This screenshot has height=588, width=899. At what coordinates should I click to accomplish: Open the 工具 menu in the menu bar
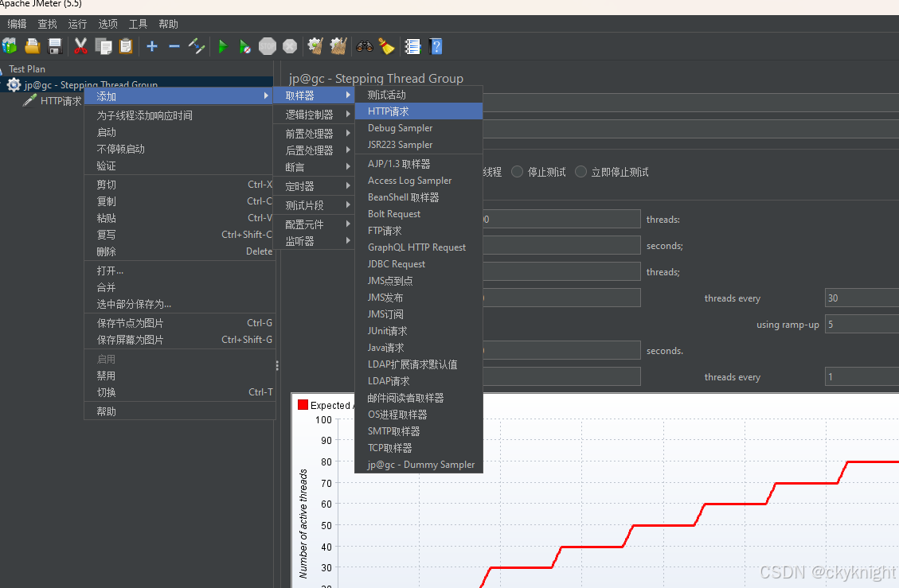point(138,23)
